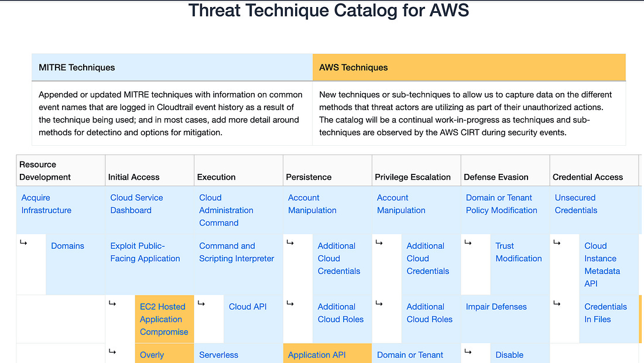The image size is (644, 363).
Task: Open Additional Cloud Roles under Persistence
Action: point(341,313)
